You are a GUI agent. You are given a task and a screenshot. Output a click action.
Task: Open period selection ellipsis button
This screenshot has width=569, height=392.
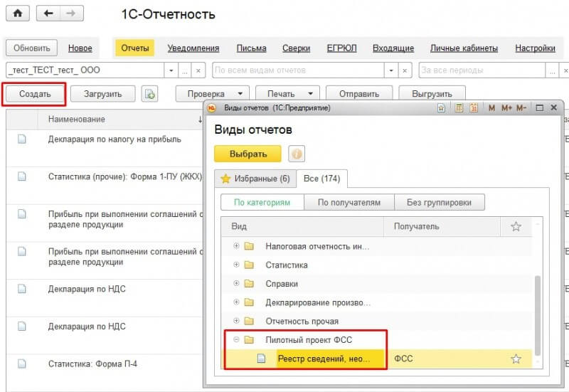[553, 70]
